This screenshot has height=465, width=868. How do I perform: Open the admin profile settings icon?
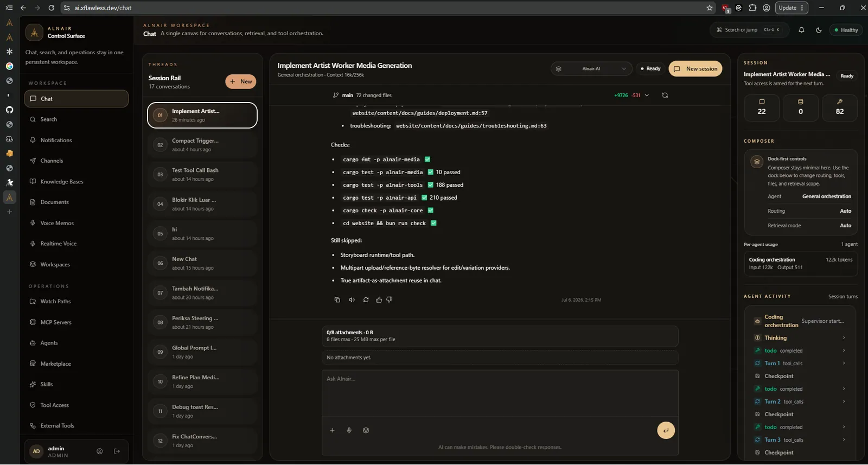100,451
